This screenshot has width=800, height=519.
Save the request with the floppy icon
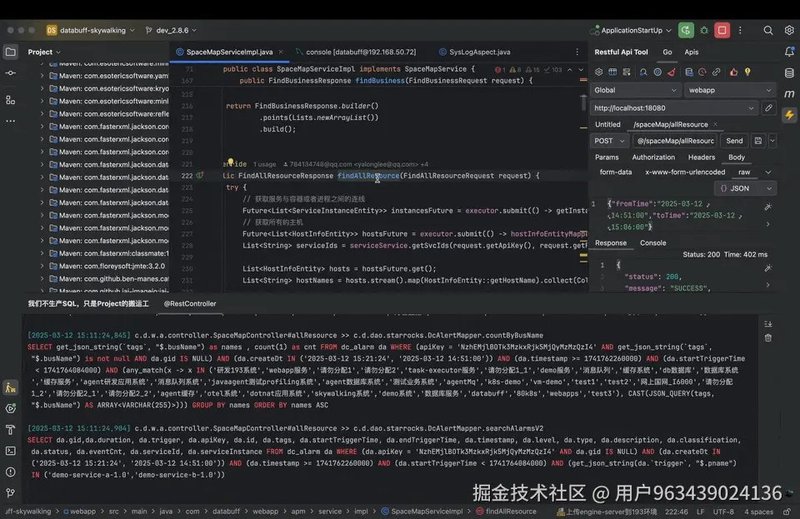(758, 141)
